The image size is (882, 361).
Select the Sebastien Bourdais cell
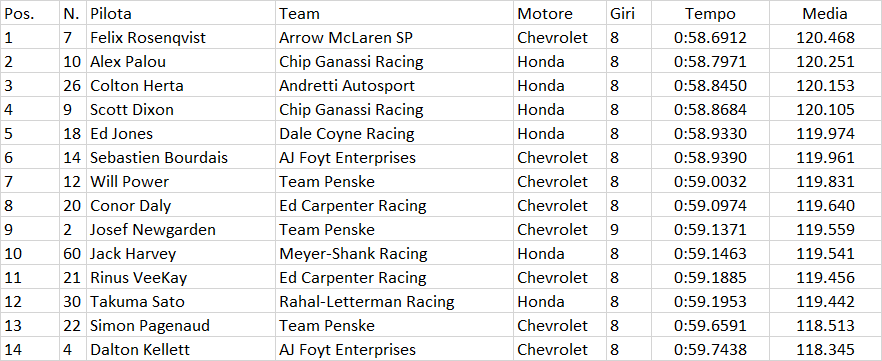(182, 157)
